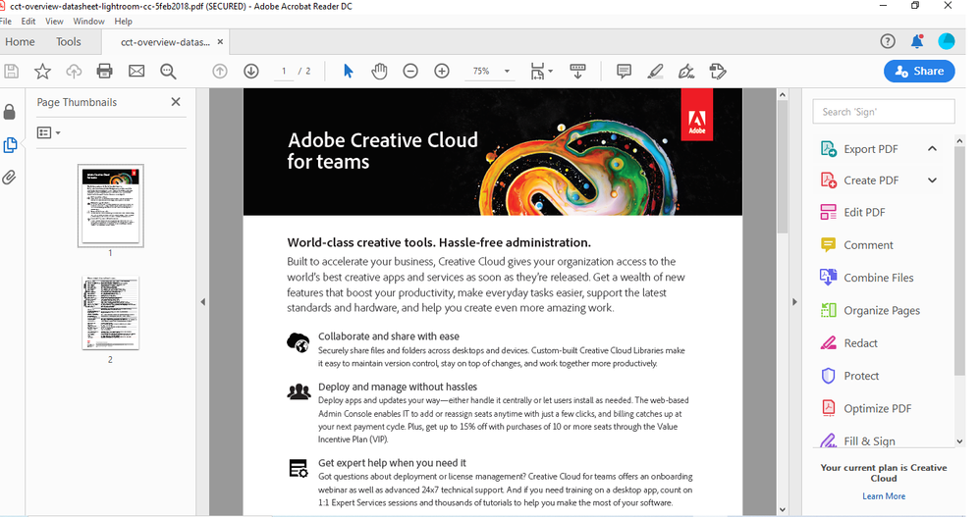Zoom out with the minus button

click(x=410, y=72)
